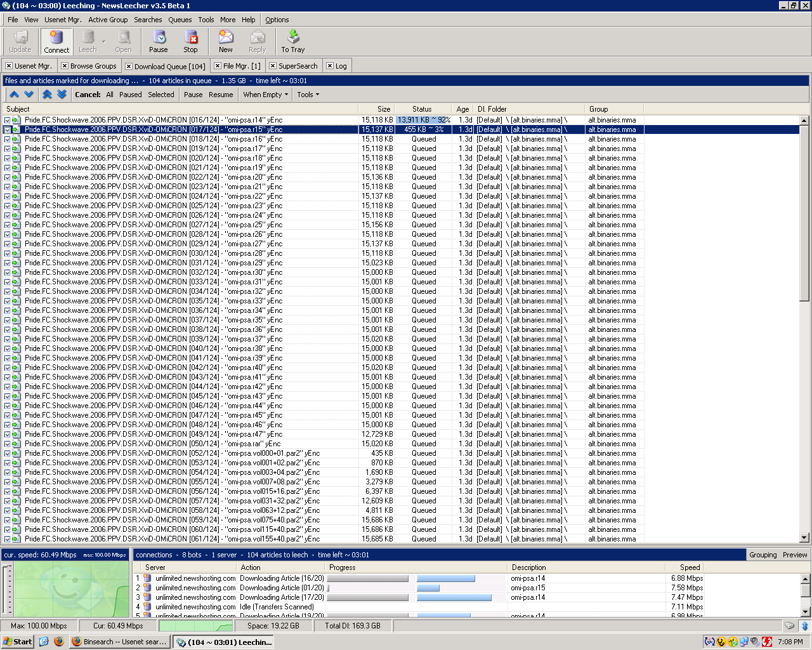Open the Leech button dropdown arrow
The height and width of the screenshot is (650, 812).
[x=103, y=42]
